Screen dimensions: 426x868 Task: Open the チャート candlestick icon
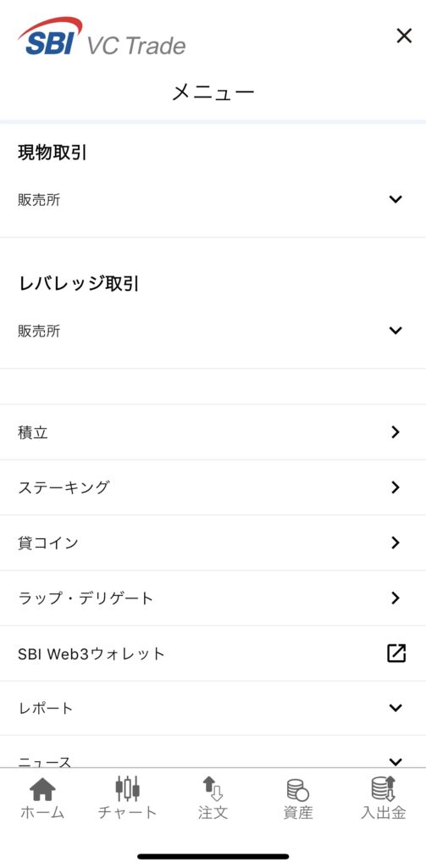(x=127, y=788)
